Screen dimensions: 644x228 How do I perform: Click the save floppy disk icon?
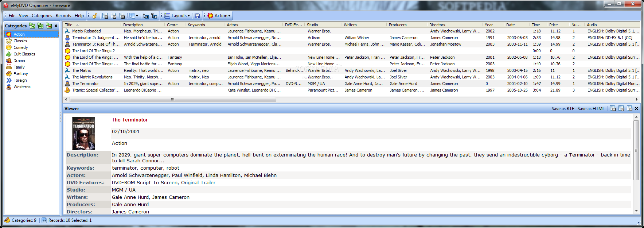pos(197,16)
